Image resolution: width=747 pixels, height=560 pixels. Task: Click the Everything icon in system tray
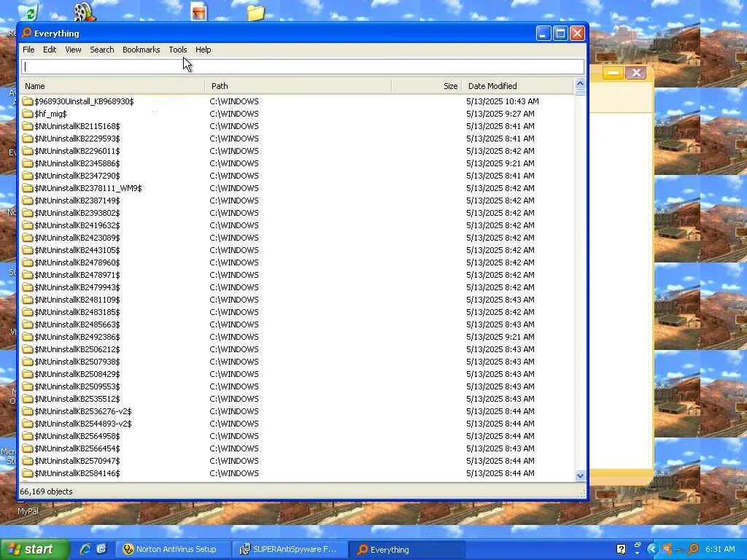[x=694, y=549]
